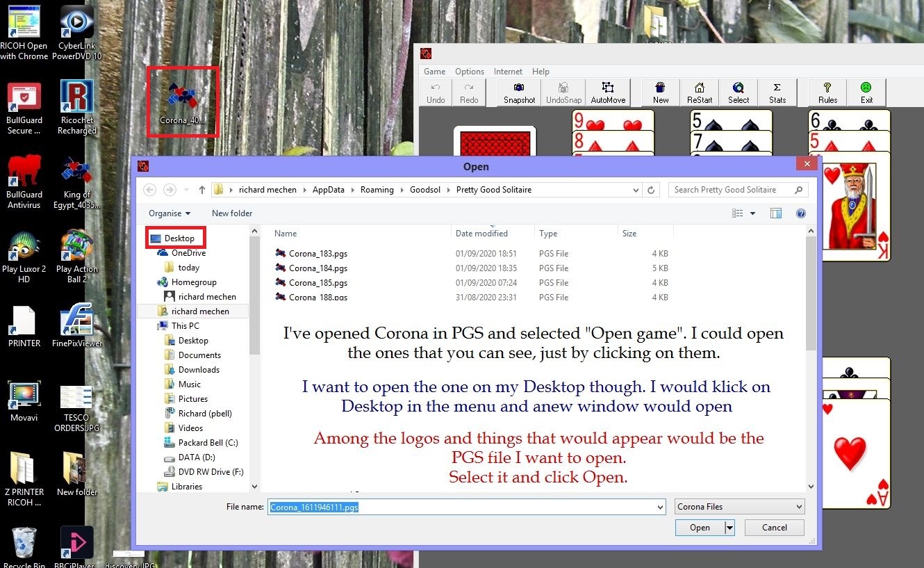Select the Corona_183.pgs file
The width and height of the screenshot is (924, 568).
coord(311,254)
